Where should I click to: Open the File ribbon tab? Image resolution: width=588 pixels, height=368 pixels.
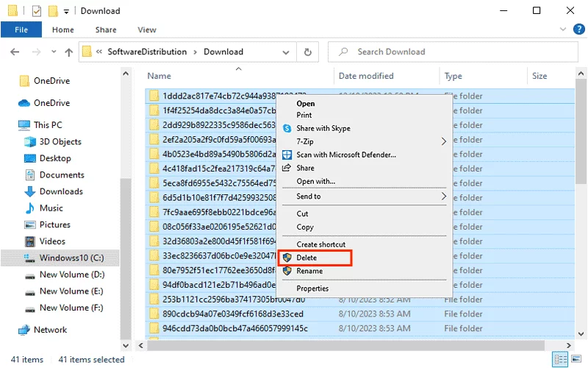tap(21, 29)
